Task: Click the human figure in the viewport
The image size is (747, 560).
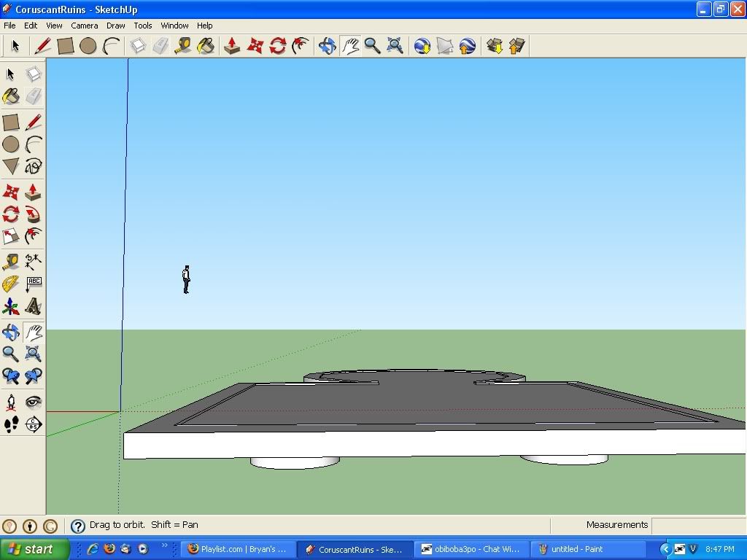Action: [186, 279]
